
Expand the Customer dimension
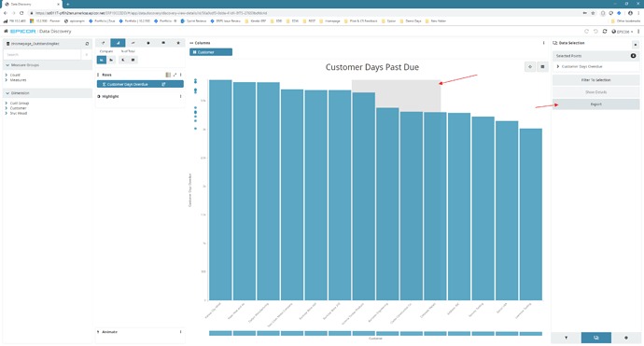click(x=7, y=108)
